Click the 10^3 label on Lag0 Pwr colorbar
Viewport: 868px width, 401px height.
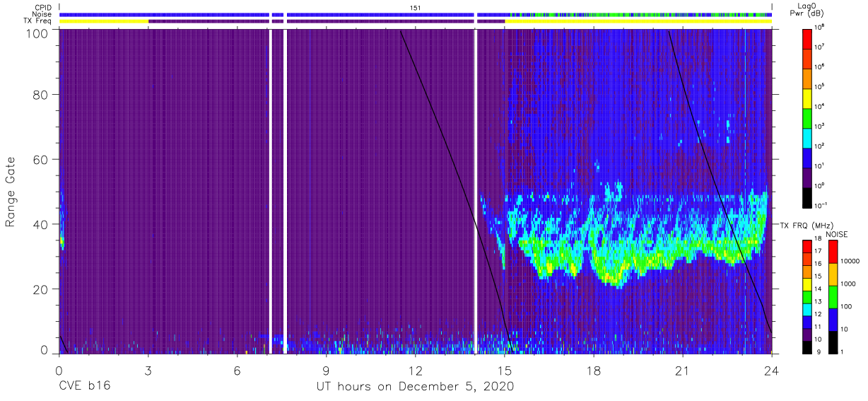point(819,126)
